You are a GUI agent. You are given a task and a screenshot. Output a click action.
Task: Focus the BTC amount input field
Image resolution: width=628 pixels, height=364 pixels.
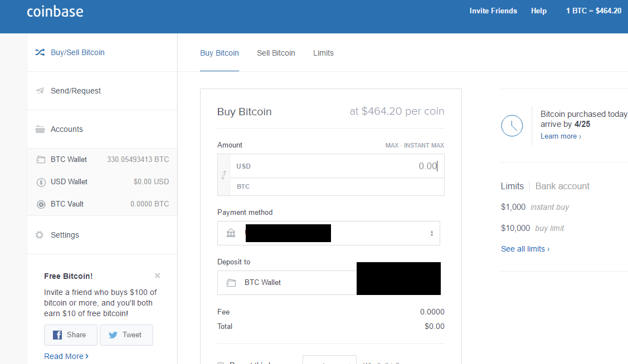[337, 187]
